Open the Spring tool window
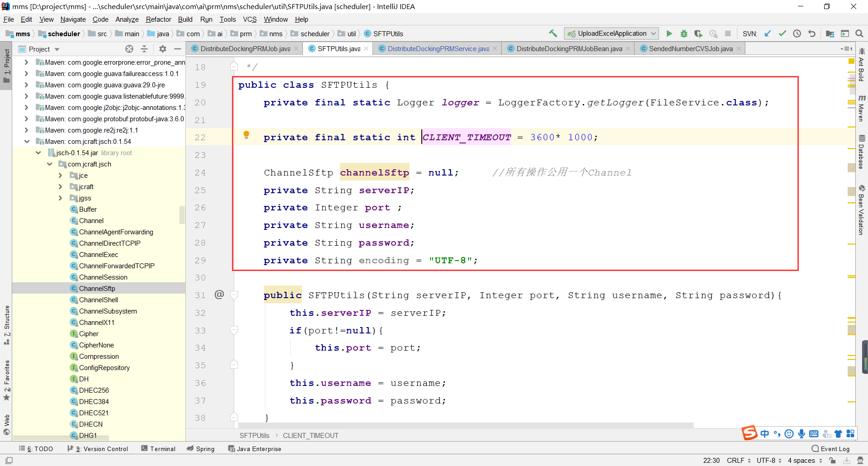868x466 pixels. point(201,449)
